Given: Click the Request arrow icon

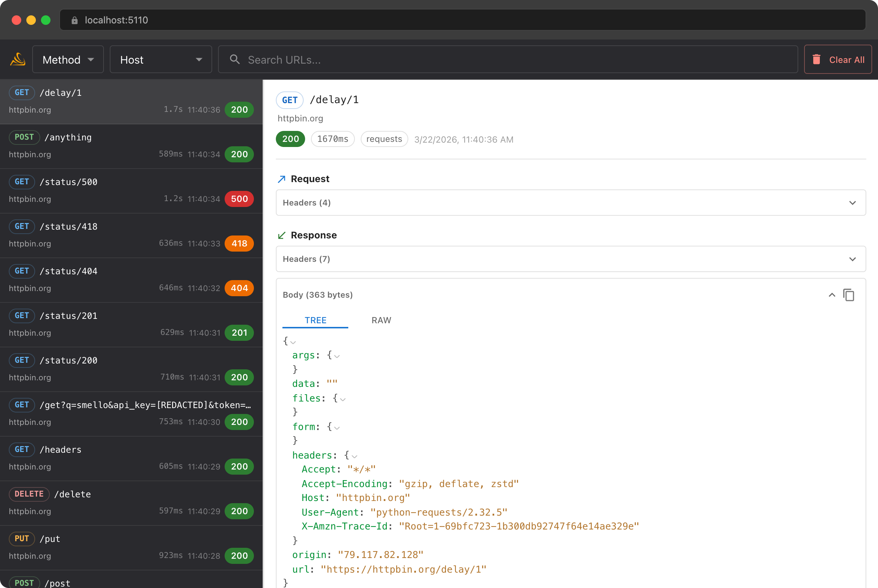Looking at the screenshot, I should (281, 179).
